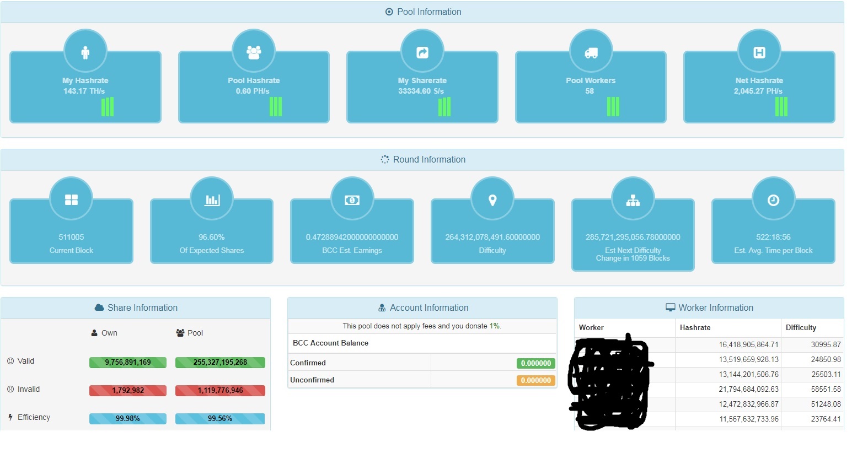Click the My Sharerate share arrow icon

(422, 52)
